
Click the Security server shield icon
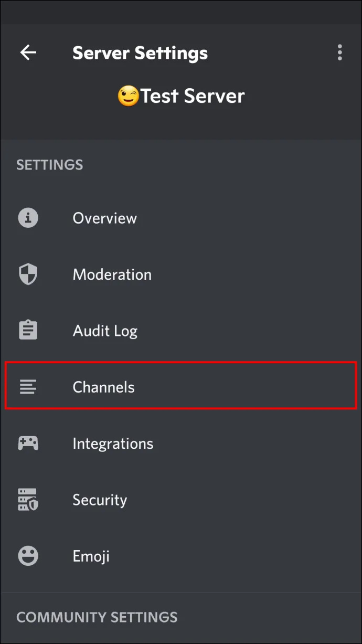click(28, 500)
